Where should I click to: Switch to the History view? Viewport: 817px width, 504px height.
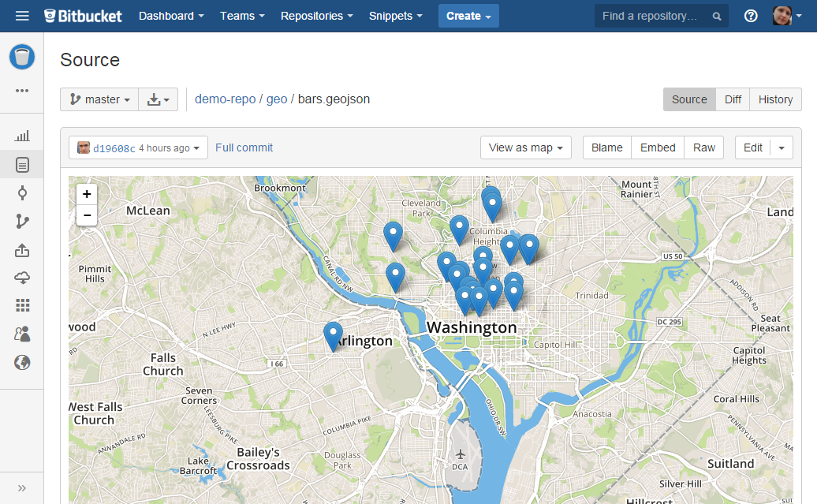click(775, 99)
